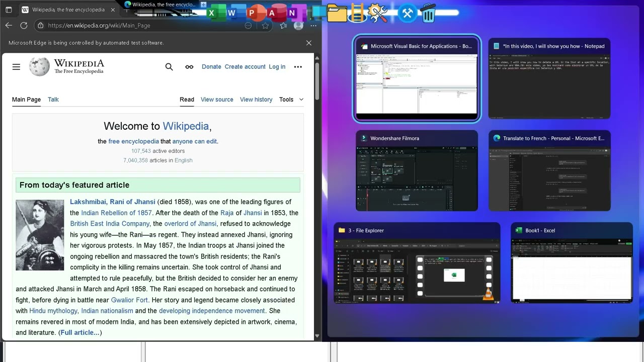Open the Lakshmibai, Rani of Jhansi article link
This screenshot has width=644, height=362.
[113, 202]
